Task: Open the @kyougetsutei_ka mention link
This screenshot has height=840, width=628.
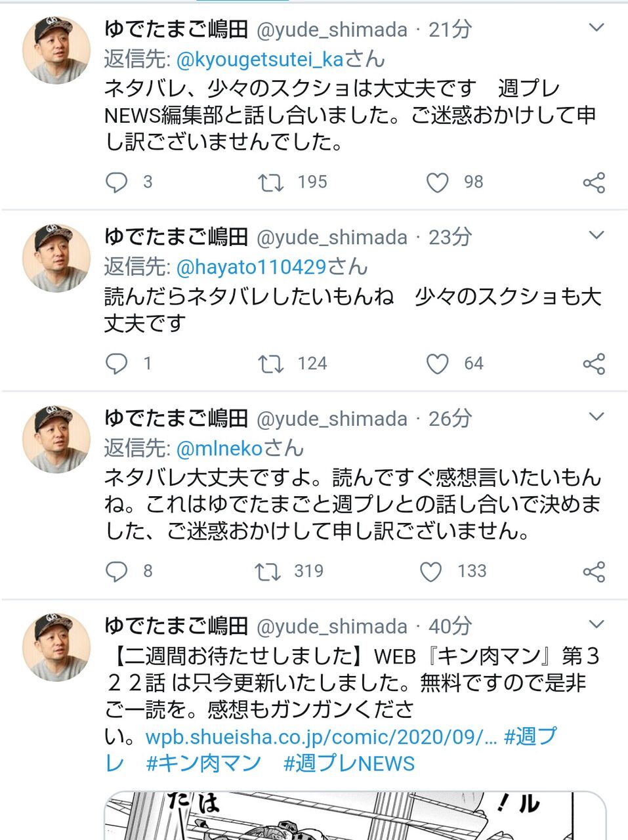Action: pyautogui.click(x=260, y=59)
